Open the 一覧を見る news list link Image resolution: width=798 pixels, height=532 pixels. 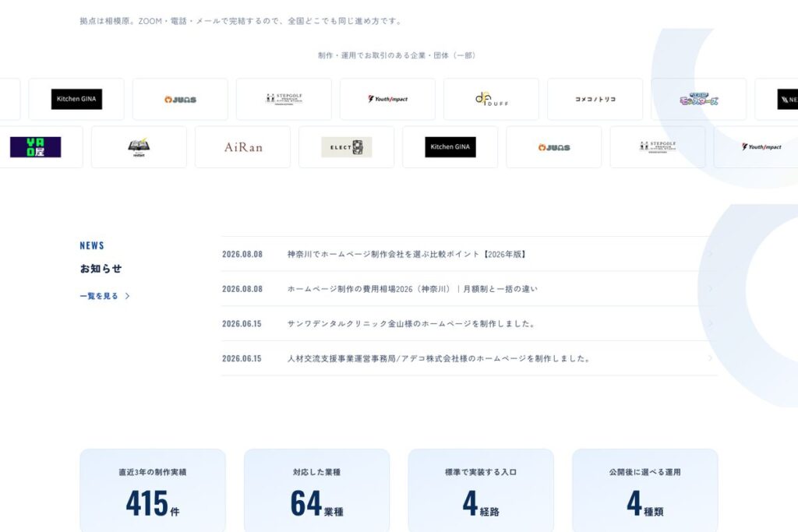click(x=105, y=296)
